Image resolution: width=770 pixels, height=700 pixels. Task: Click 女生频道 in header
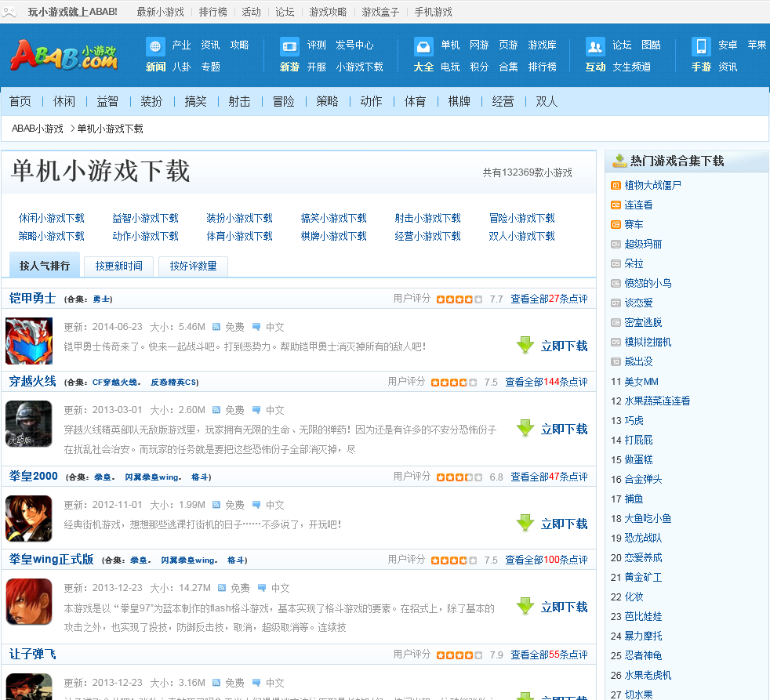click(x=631, y=67)
